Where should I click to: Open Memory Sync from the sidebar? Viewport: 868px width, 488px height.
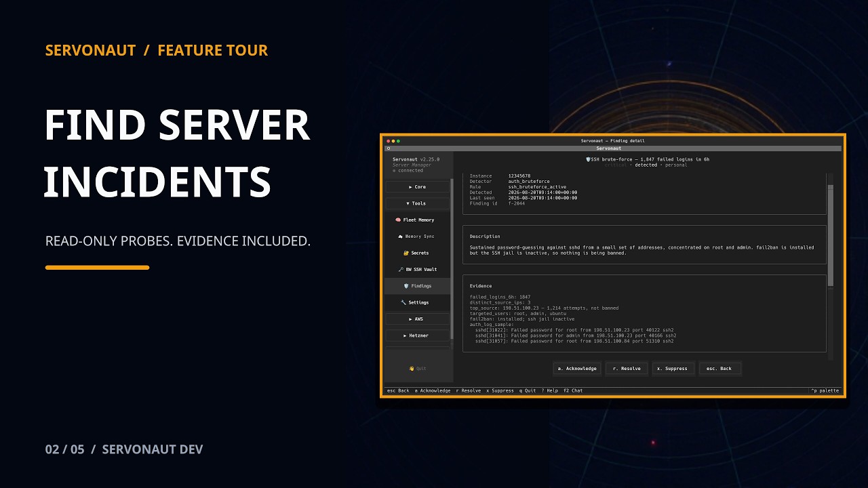[x=417, y=237]
